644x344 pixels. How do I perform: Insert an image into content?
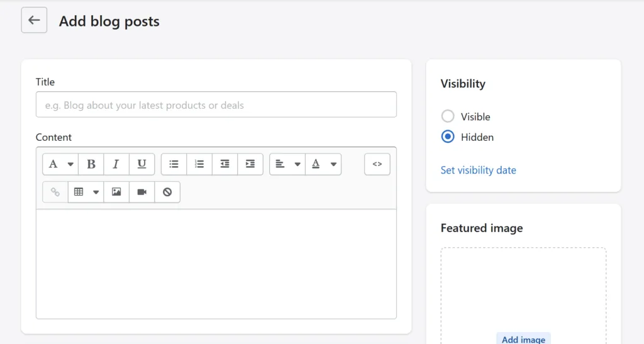point(116,192)
